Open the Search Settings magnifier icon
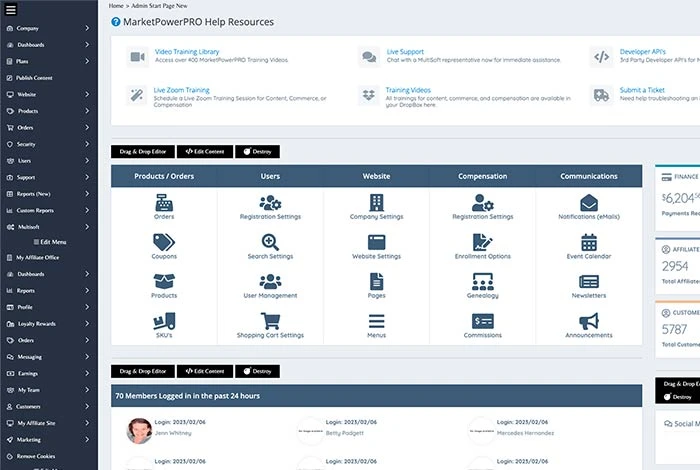700x470 pixels. 270,242
